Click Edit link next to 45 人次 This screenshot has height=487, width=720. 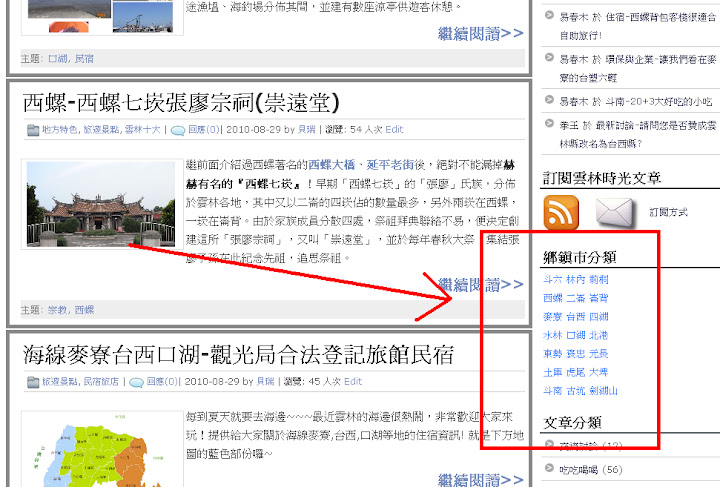pos(353,381)
